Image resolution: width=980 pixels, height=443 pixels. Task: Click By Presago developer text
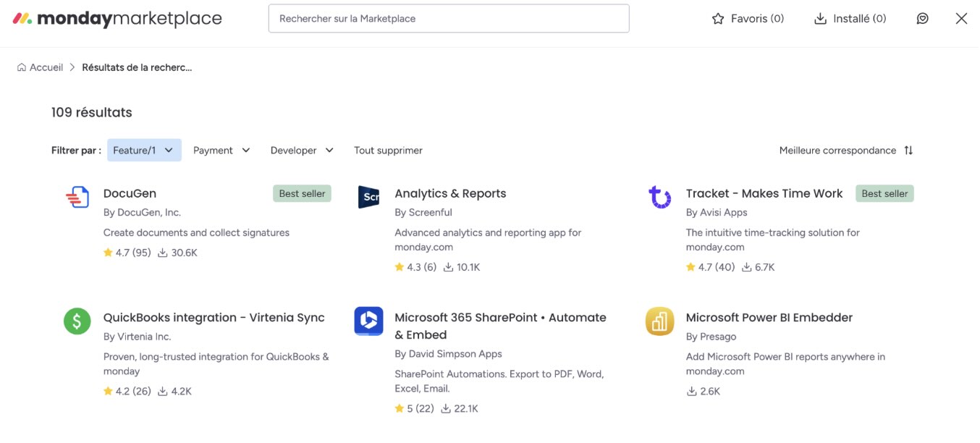711,337
